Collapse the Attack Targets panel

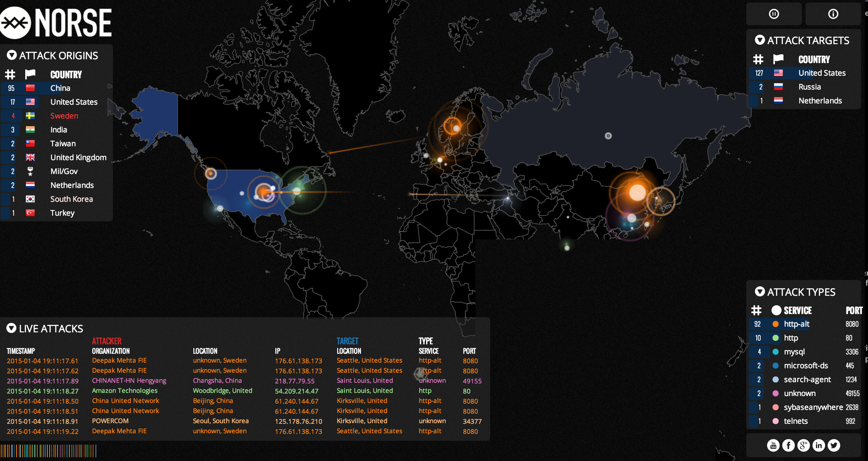(759, 40)
